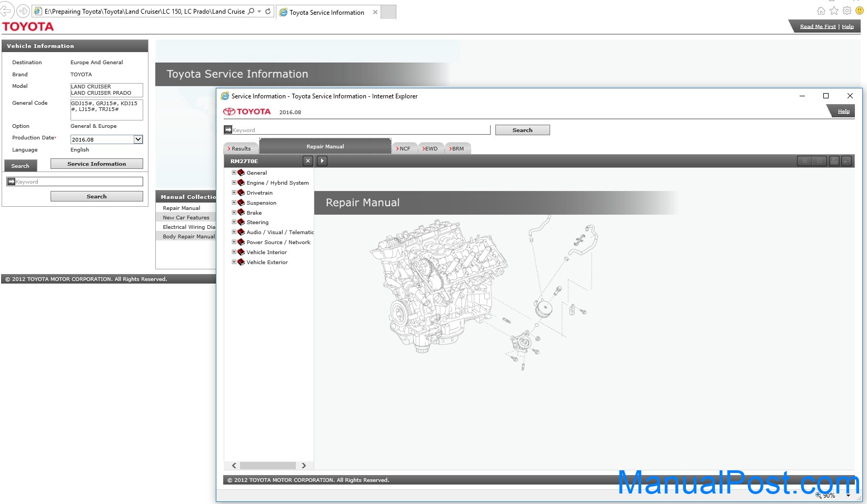Click the Audio / Visual / Telematics book icon

tap(241, 232)
